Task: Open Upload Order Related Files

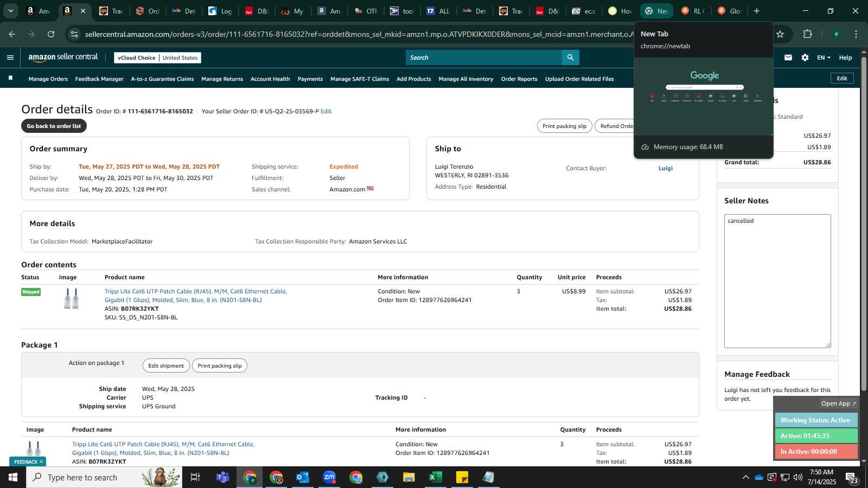Action: tap(579, 79)
